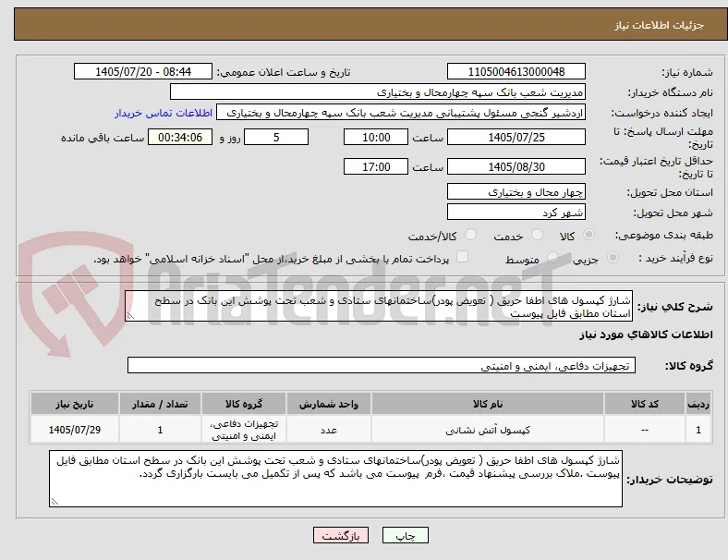Click the طبقه بندی موضوعی label

pos(664,235)
